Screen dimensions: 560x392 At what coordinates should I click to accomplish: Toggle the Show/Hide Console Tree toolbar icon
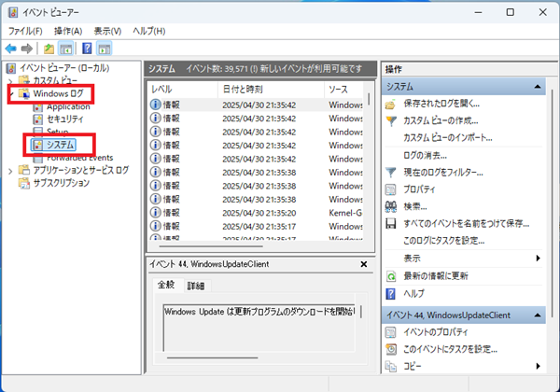[x=65, y=49]
